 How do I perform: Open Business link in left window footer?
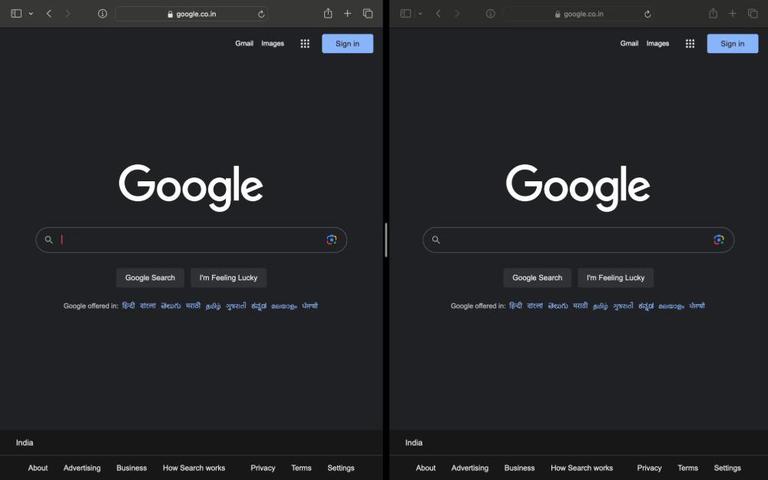pos(131,468)
